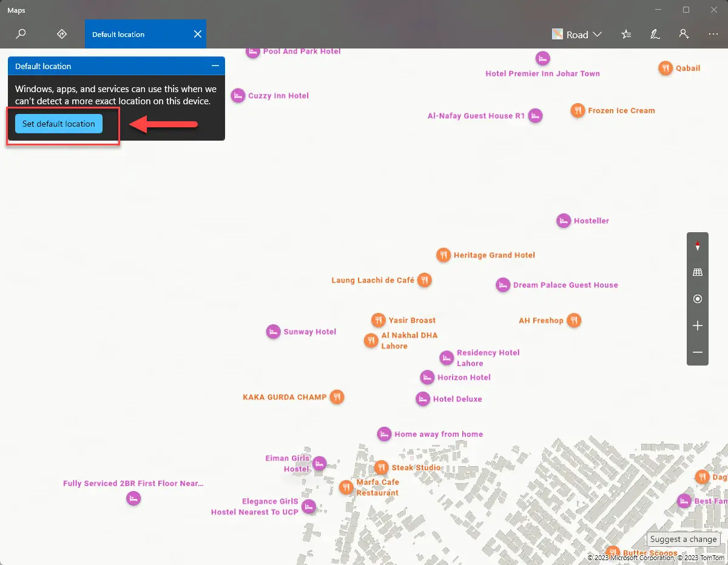Select the Laung Laachi de Café pin
This screenshot has width=728, height=565.
(x=425, y=280)
